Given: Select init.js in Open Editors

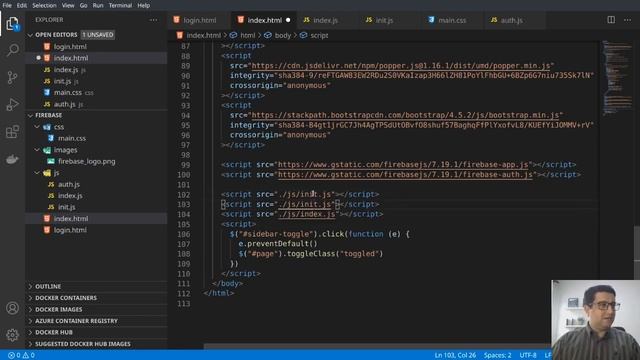Looking at the screenshot, I should click(x=96, y=81).
